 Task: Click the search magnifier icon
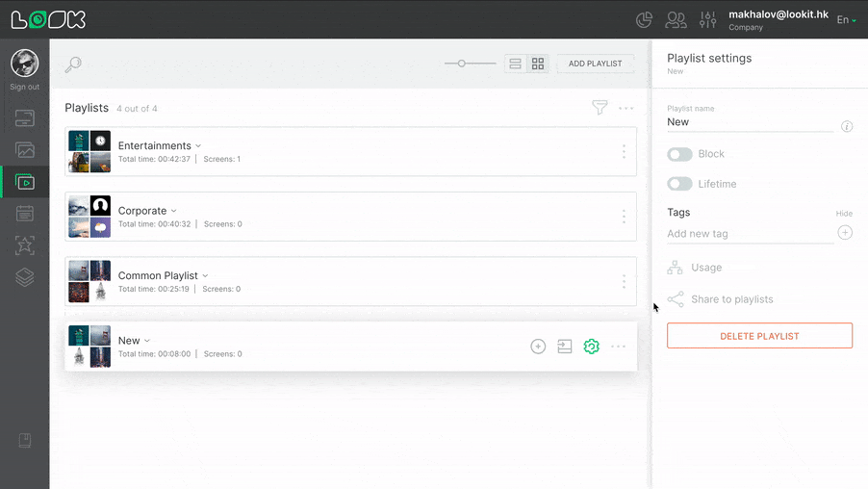click(73, 64)
